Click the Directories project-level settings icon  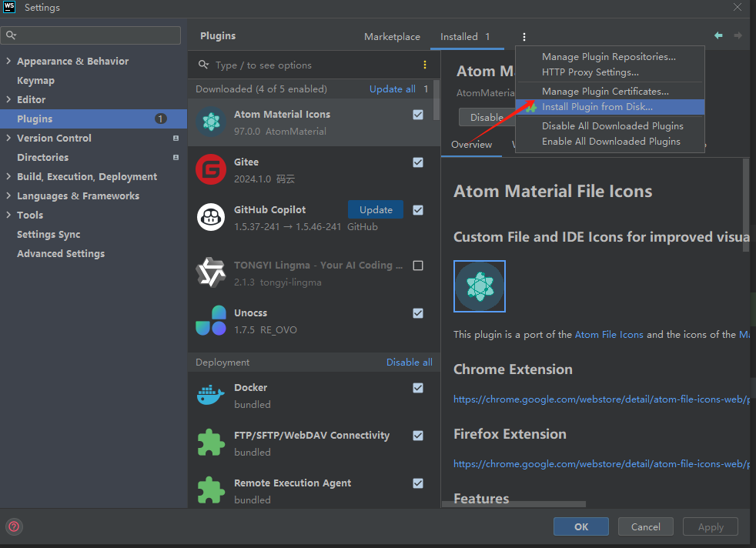[x=176, y=158]
